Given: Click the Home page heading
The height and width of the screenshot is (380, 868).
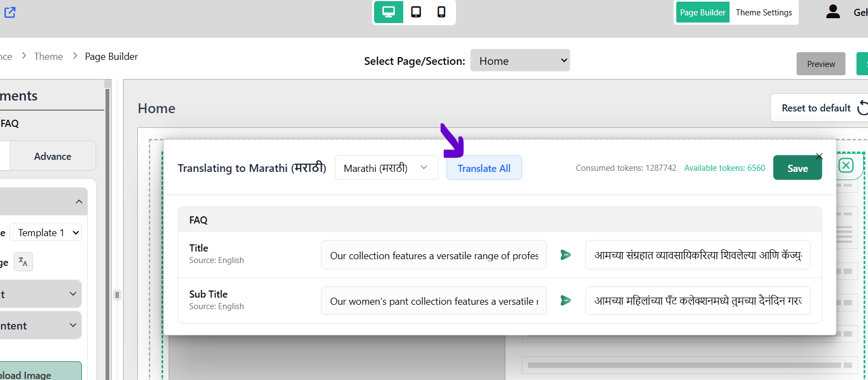Looking at the screenshot, I should [157, 108].
